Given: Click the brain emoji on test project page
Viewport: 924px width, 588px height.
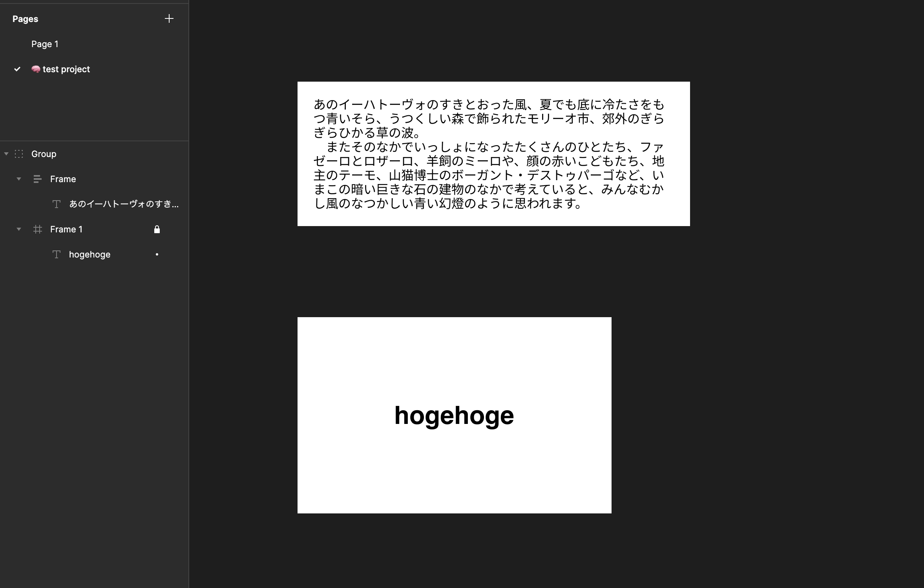Looking at the screenshot, I should pyautogui.click(x=36, y=69).
